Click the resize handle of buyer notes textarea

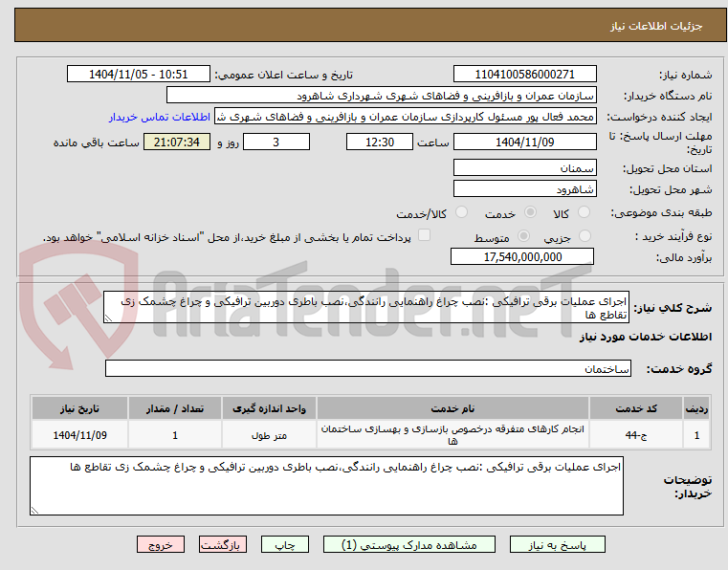click(x=34, y=511)
